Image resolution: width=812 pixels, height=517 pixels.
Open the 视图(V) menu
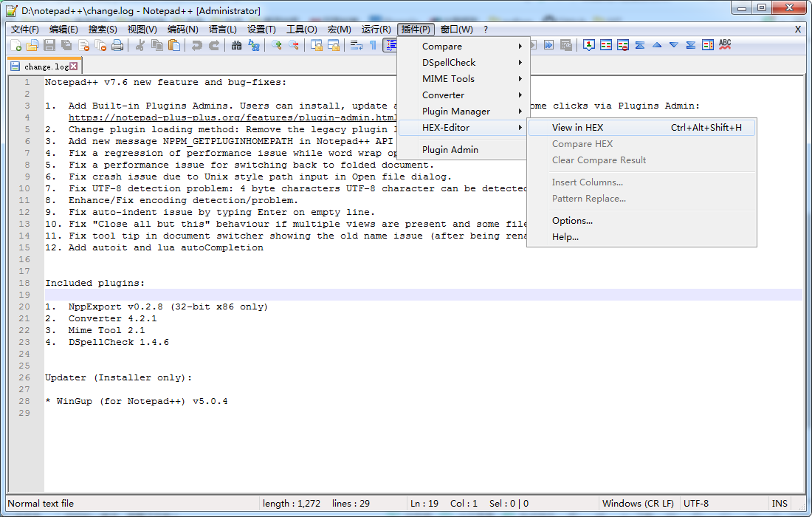(x=142, y=30)
